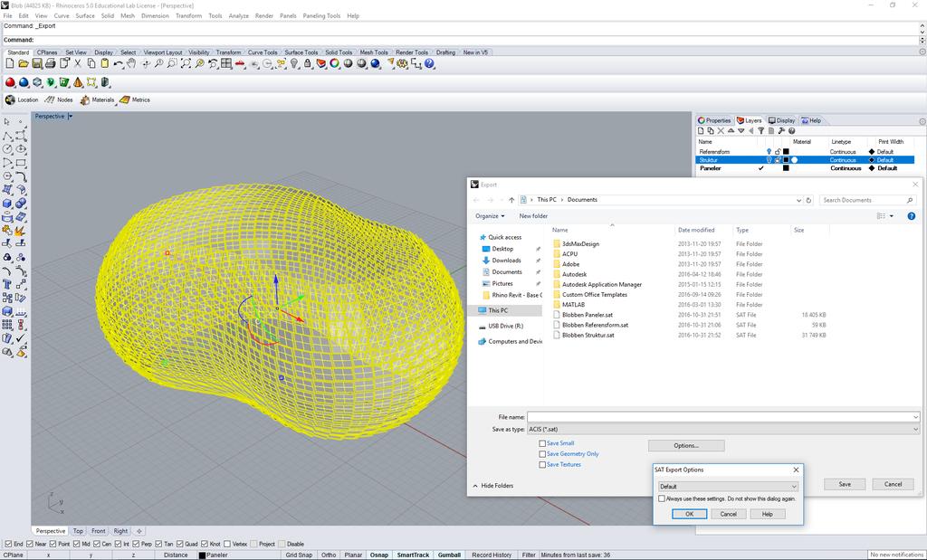Open the Paneling Tools menu
This screenshot has height=560, width=927.
coord(321,16)
